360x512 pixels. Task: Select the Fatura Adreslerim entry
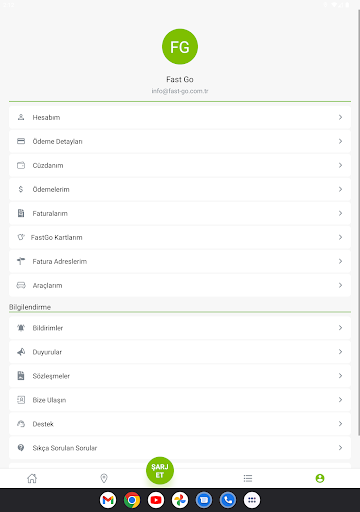(180, 261)
